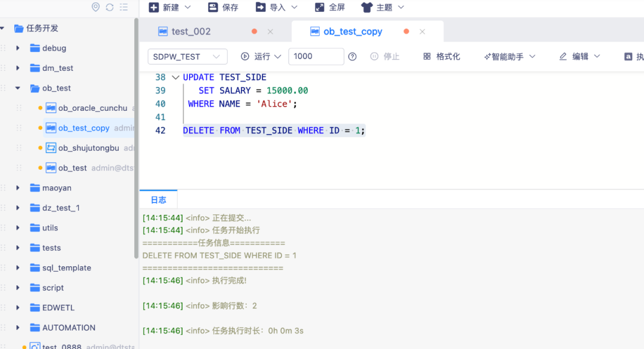Click the ob_test task icon
Viewport: 644px width, 349px height.
pos(51,168)
